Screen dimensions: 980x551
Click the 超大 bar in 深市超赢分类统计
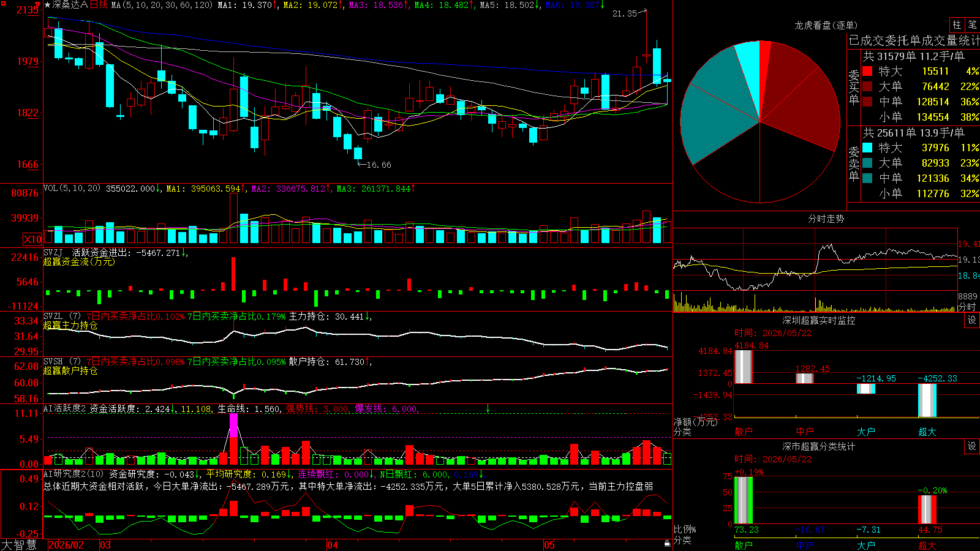pyautogui.click(x=927, y=509)
